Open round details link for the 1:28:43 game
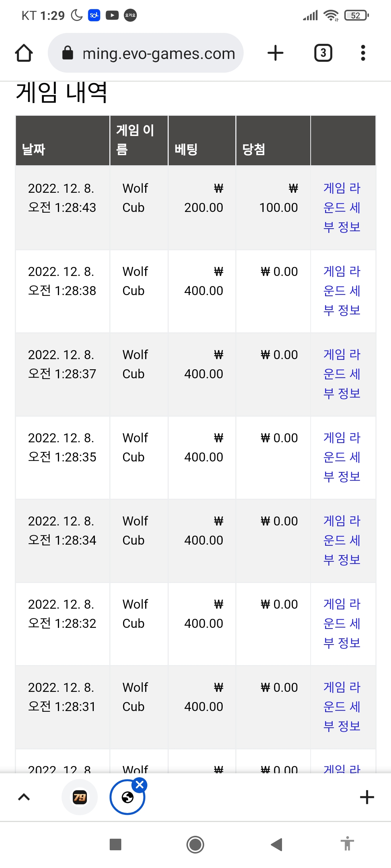391x868 pixels. 342,208
